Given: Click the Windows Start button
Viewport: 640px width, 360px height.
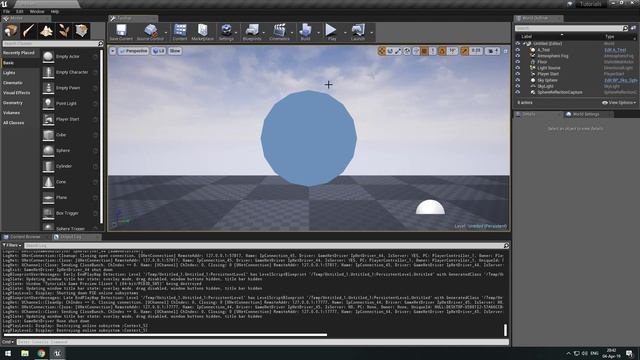Looking at the screenshot, I should [8, 353].
